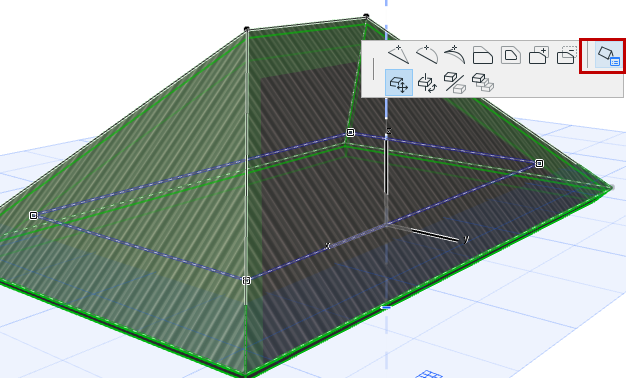Choose the Add to Polygon icon
Viewport: 626px width, 378px height.
[x=539, y=55]
